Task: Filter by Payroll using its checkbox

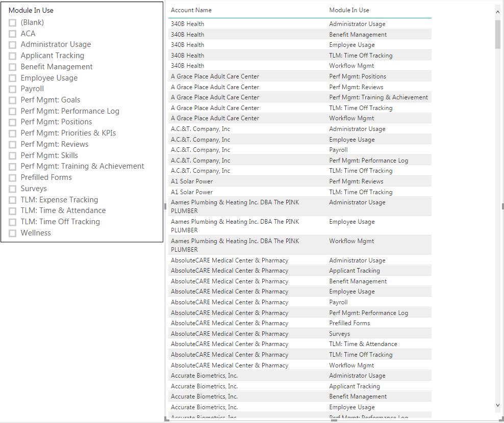Action: coord(13,89)
